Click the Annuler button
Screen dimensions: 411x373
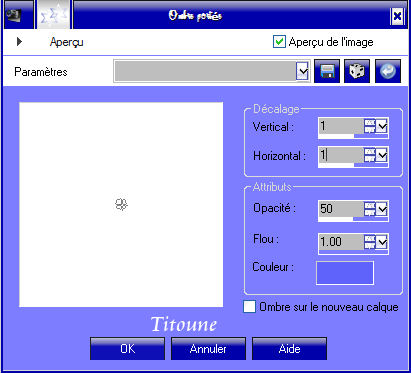[208, 349]
